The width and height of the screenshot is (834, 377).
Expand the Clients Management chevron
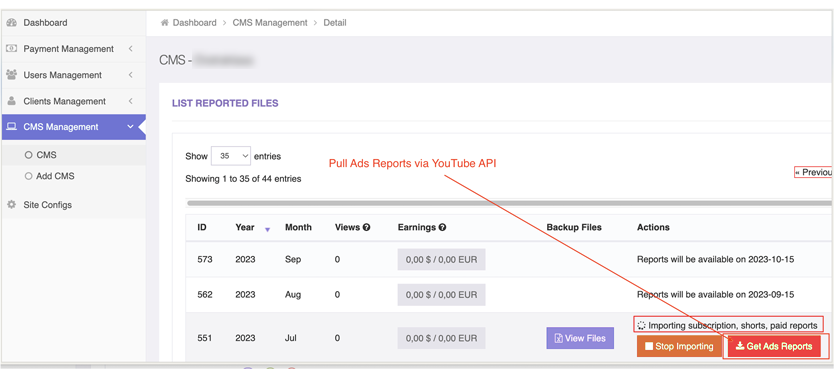click(x=131, y=101)
